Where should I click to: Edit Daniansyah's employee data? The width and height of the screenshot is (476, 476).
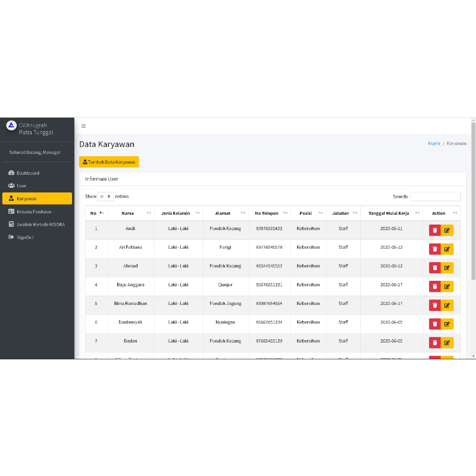[447, 324]
